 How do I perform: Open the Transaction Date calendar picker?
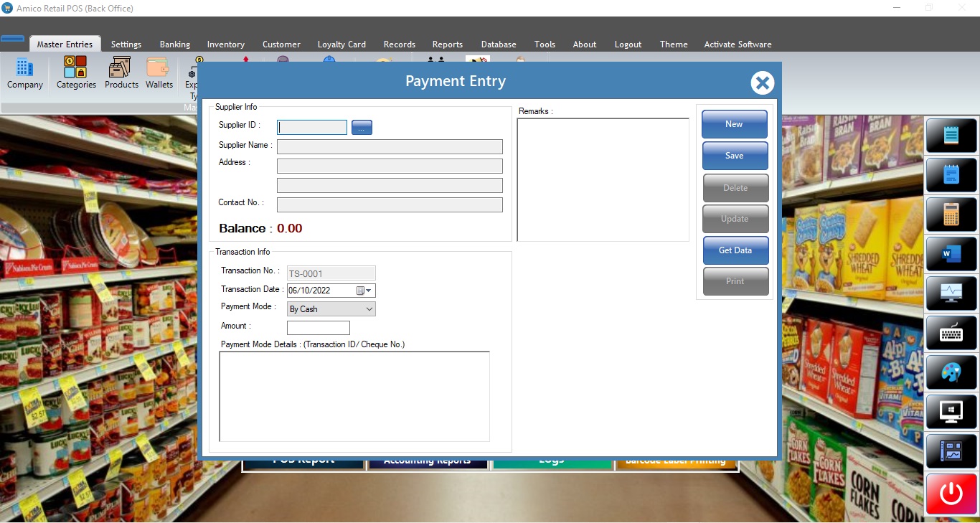[362, 291]
